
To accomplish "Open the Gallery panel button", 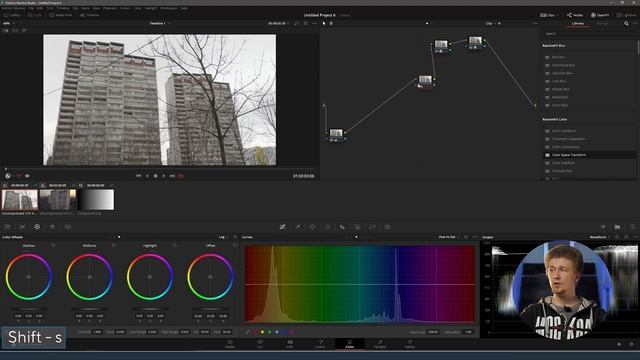I will point(12,15).
